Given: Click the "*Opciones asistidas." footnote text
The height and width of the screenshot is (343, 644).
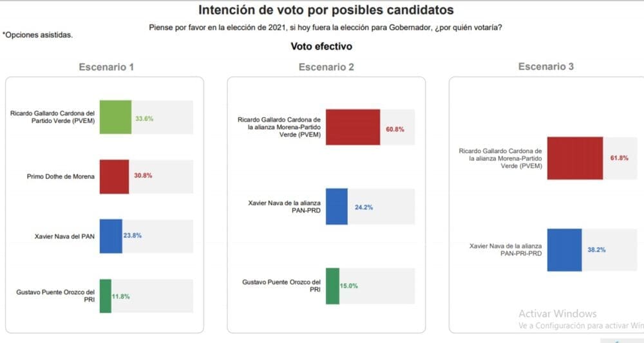Looking at the screenshot, I should [x=37, y=35].
